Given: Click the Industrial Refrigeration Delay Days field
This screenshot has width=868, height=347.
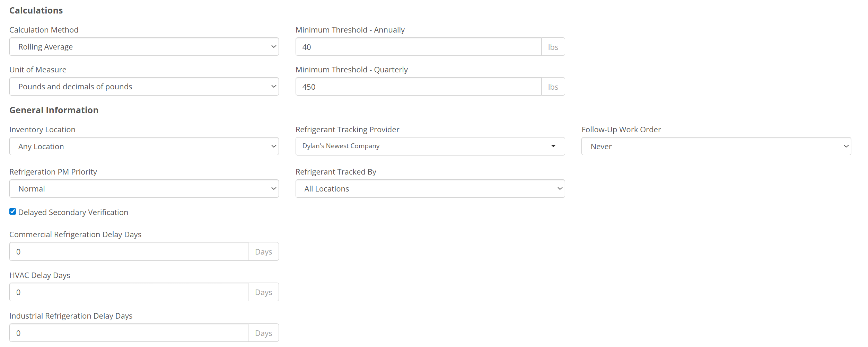Looking at the screenshot, I should (x=129, y=333).
